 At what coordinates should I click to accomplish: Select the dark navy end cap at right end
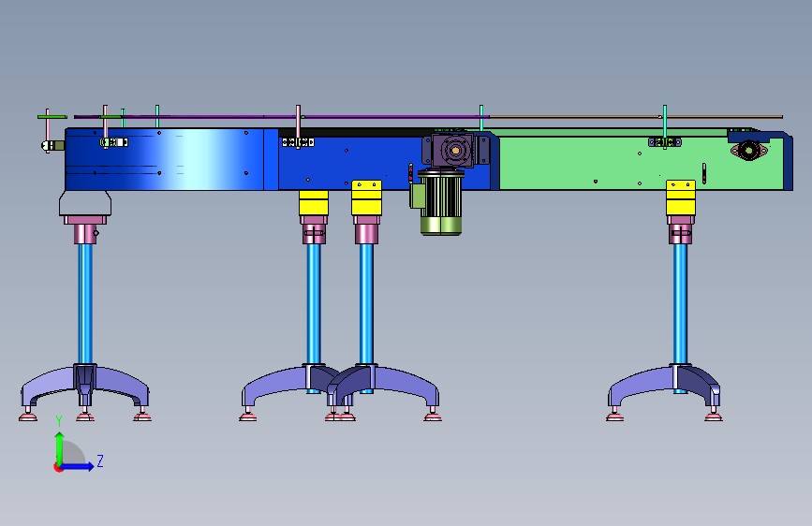(789, 162)
